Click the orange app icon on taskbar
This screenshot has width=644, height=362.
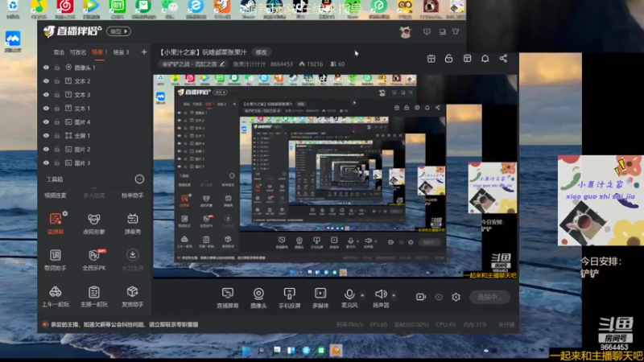(x=336, y=351)
